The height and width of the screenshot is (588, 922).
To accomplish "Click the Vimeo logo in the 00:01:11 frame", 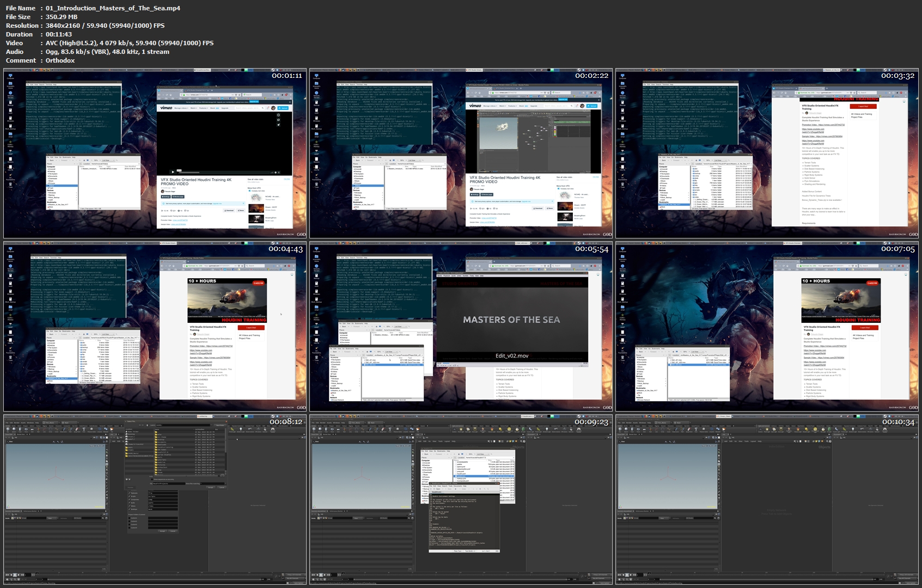I will point(166,108).
